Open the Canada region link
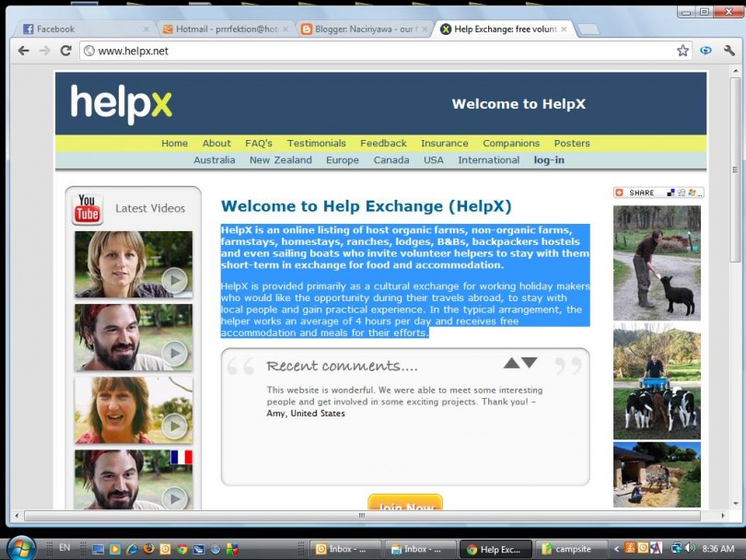746x560 pixels. click(391, 160)
